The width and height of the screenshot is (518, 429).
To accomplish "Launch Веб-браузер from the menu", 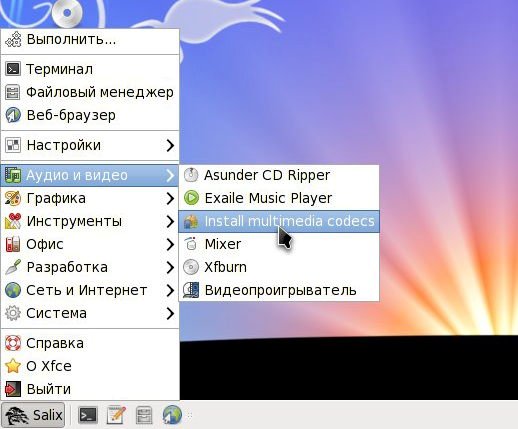I will pos(90,115).
